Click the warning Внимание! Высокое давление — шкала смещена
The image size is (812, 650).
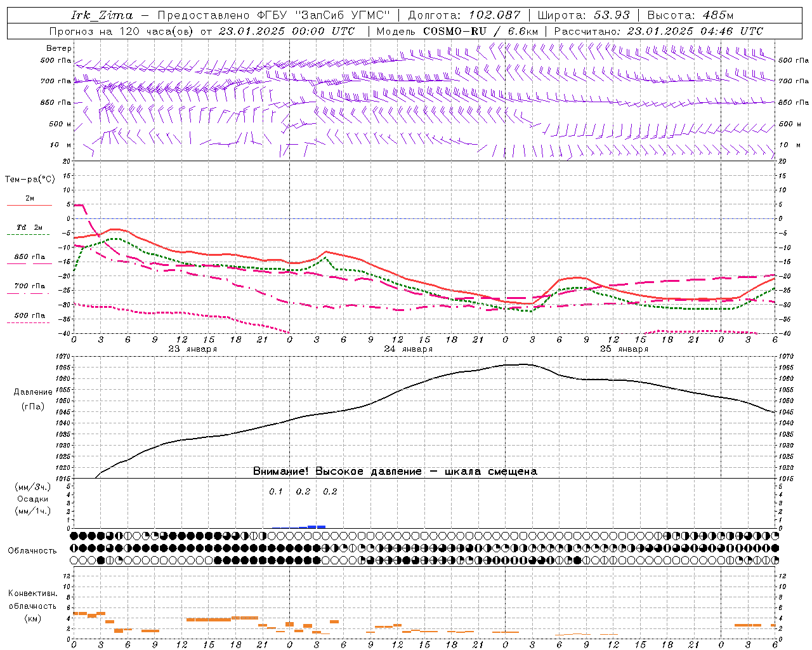[x=395, y=472]
